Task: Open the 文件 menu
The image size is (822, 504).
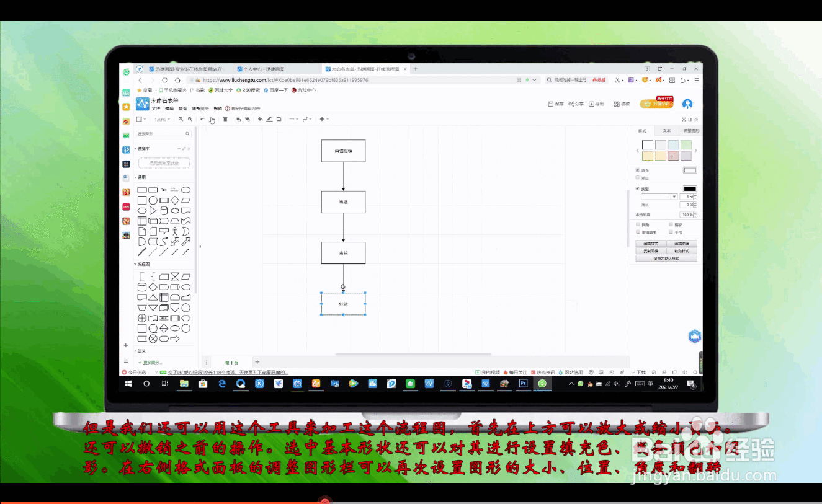Action: 156,108
